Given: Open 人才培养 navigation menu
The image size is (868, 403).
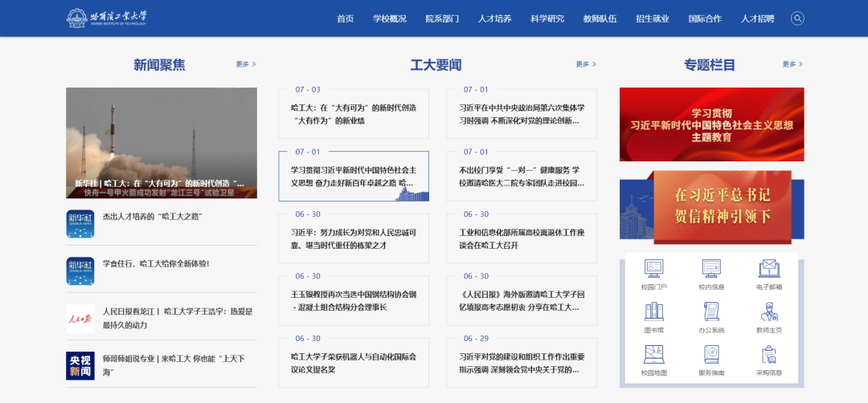Looking at the screenshot, I should pyautogui.click(x=495, y=18).
